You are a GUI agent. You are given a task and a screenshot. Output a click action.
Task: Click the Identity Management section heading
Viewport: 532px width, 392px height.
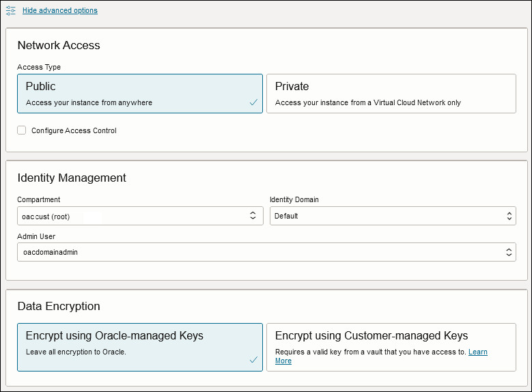coord(72,178)
